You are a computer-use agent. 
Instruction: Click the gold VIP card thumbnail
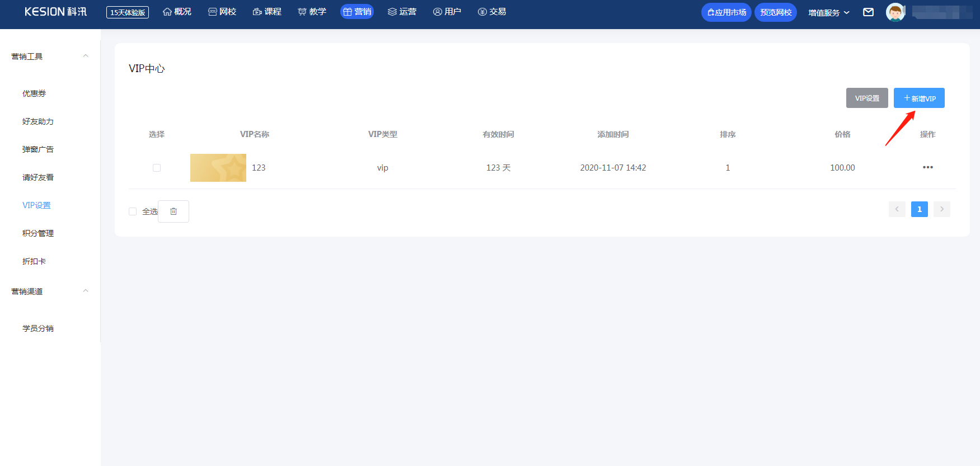218,168
